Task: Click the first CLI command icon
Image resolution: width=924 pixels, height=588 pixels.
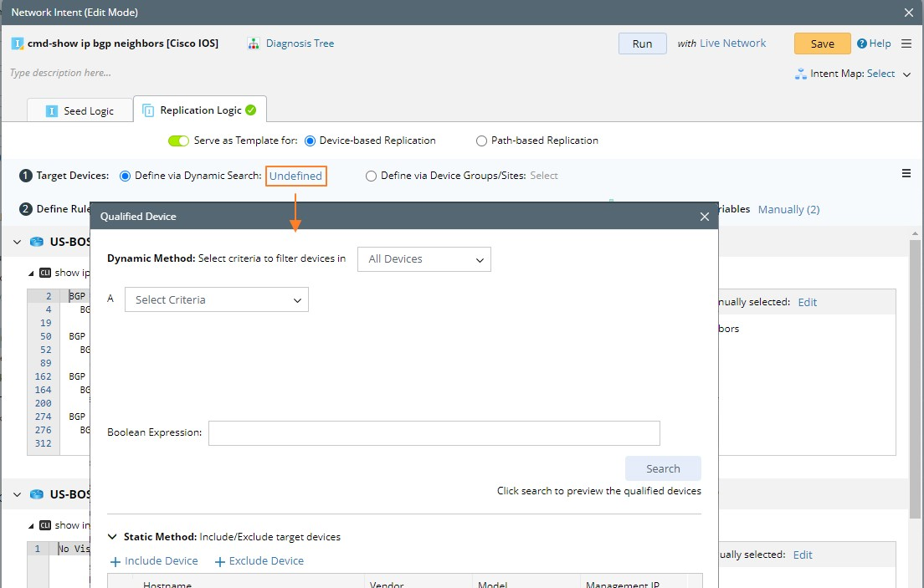Action: pyautogui.click(x=45, y=273)
